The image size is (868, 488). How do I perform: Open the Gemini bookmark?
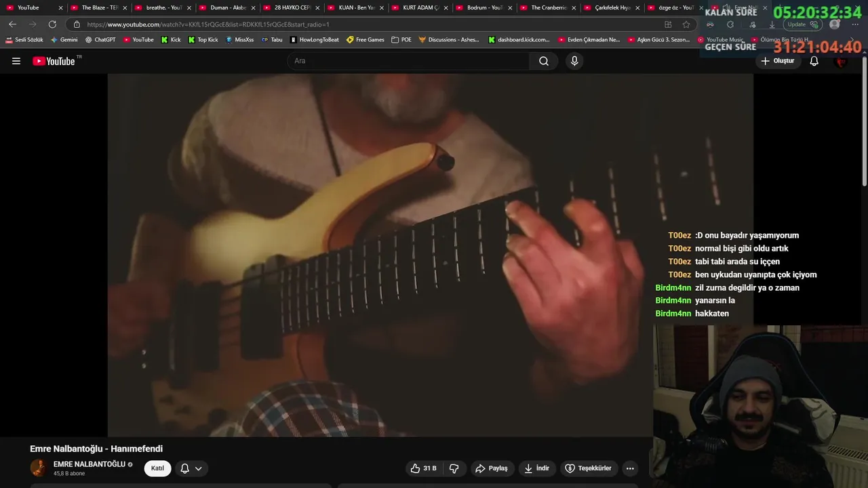(64, 39)
